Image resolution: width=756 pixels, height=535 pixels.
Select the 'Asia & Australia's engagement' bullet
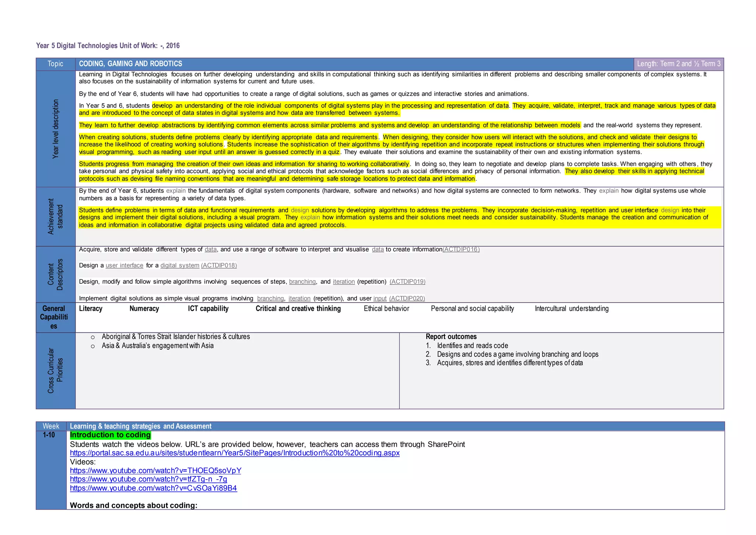158,346
